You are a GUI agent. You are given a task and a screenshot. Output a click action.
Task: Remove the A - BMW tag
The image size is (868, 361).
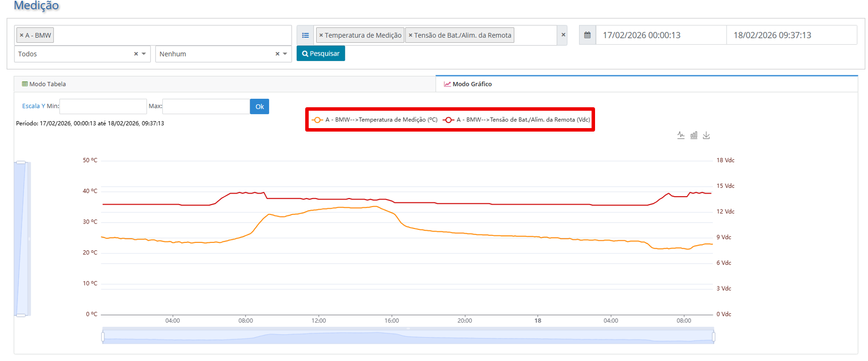pos(21,35)
